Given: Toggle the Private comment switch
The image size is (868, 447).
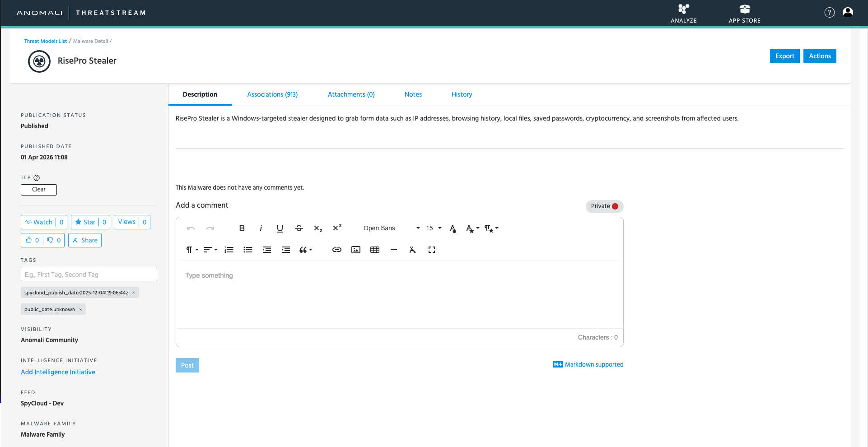Looking at the screenshot, I should [605, 206].
